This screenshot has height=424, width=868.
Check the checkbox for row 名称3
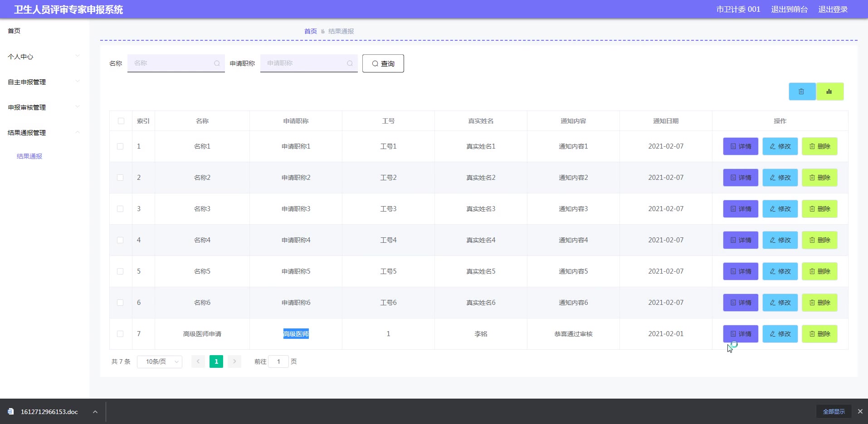click(120, 209)
